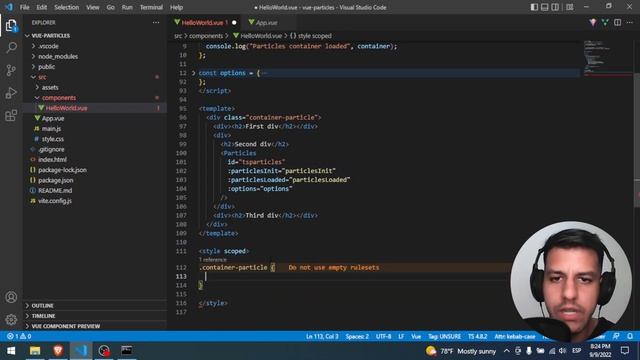The height and width of the screenshot is (360, 640).
Task: Show hidden system tray icons
Action: pyautogui.click(x=507, y=351)
